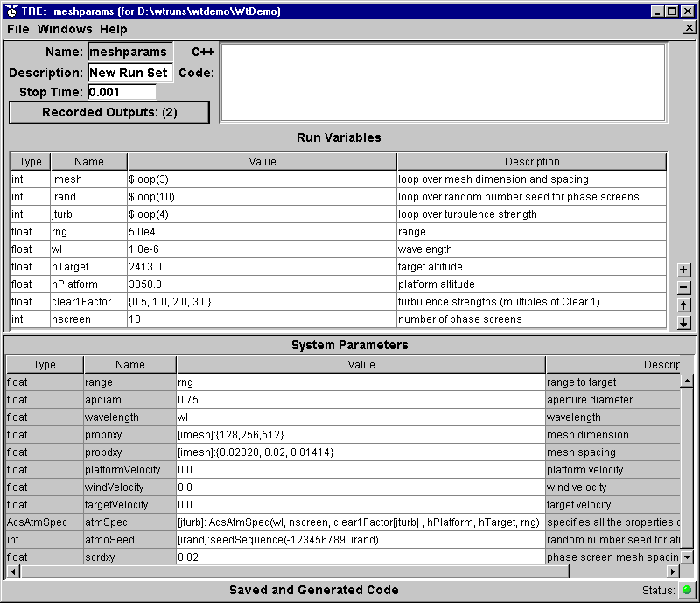Open the File menu
700x603 pixels.
coord(18,29)
